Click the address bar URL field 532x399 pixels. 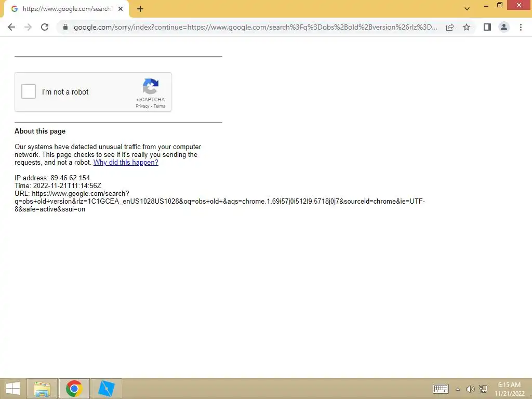(255, 27)
